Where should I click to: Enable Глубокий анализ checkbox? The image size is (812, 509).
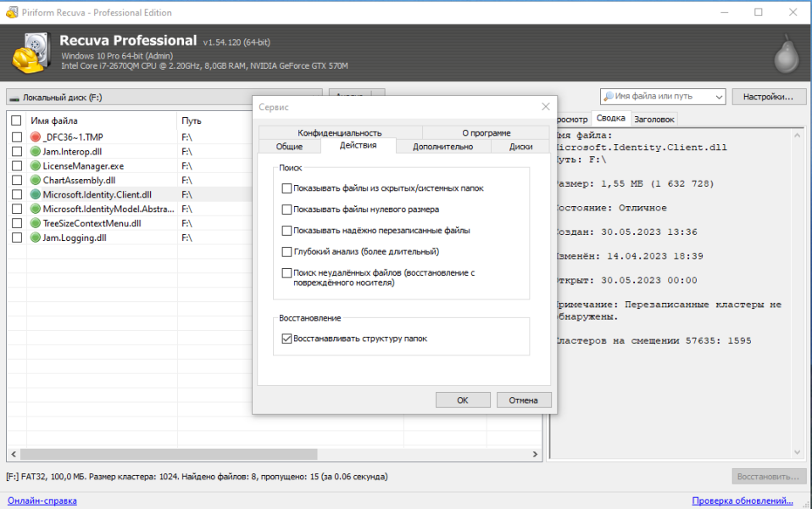[286, 252]
